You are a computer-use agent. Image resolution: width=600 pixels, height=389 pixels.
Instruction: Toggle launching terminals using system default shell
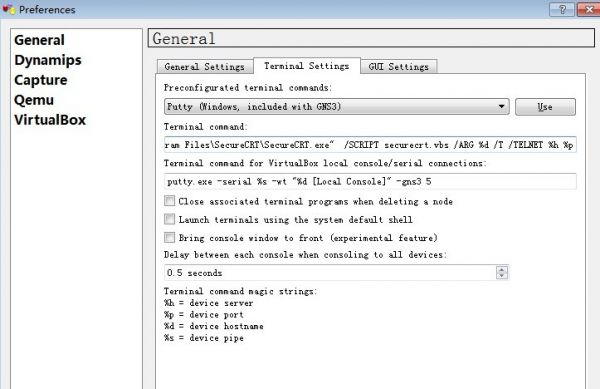170,219
